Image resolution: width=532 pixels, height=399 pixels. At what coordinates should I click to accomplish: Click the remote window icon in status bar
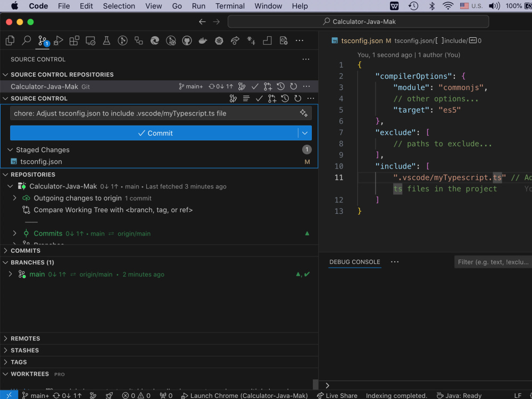(9, 395)
